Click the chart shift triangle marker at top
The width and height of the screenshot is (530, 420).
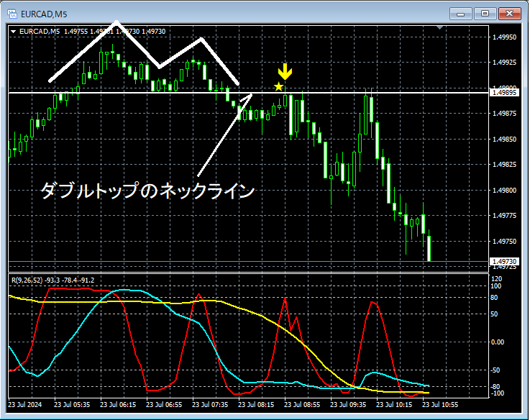(439, 27)
